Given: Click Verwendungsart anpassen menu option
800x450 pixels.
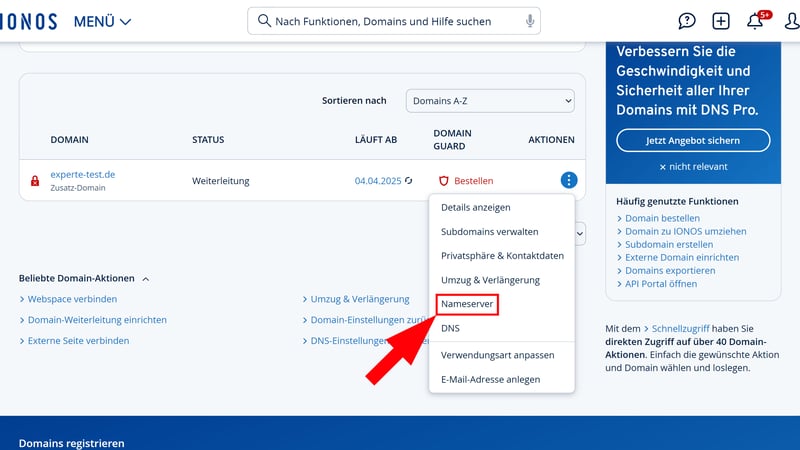Looking at the screenshot, I should [497, 355].
